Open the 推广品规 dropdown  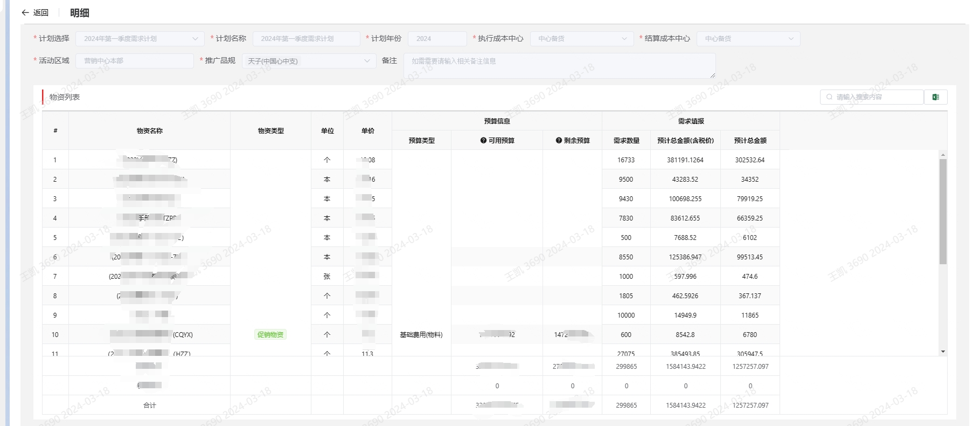(309, 61)
